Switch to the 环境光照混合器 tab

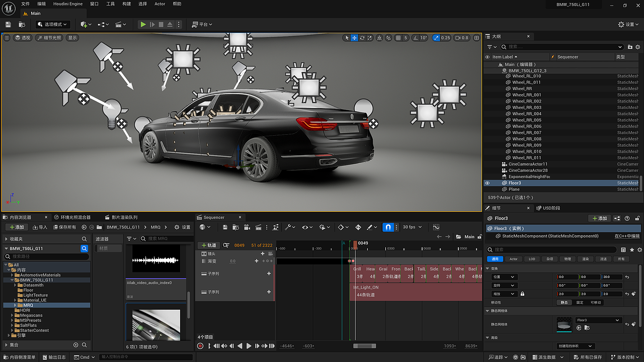click(72, 217)
